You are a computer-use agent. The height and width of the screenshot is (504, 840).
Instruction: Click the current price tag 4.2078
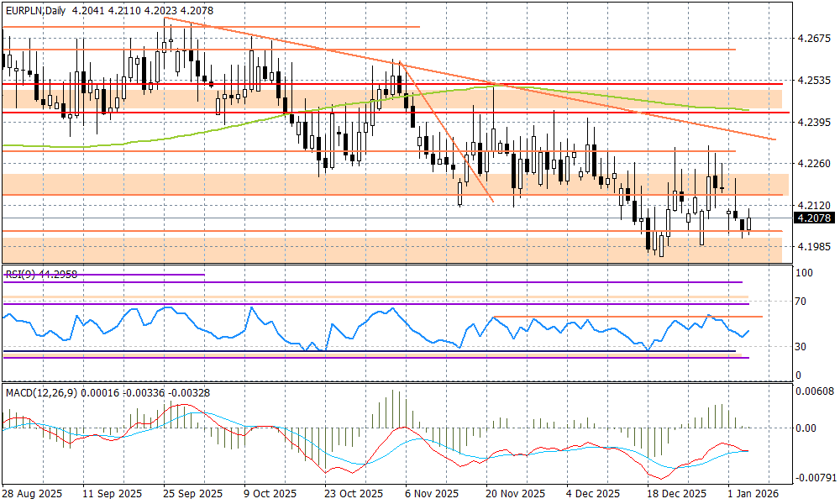[813, 218]
